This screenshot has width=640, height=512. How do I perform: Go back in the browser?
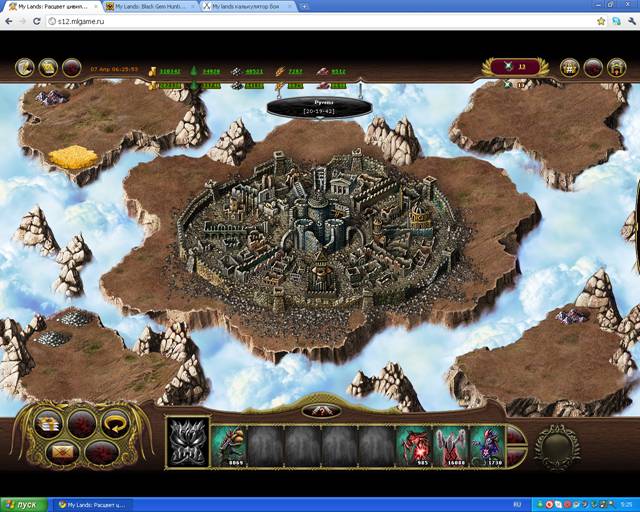click(9, 21)
